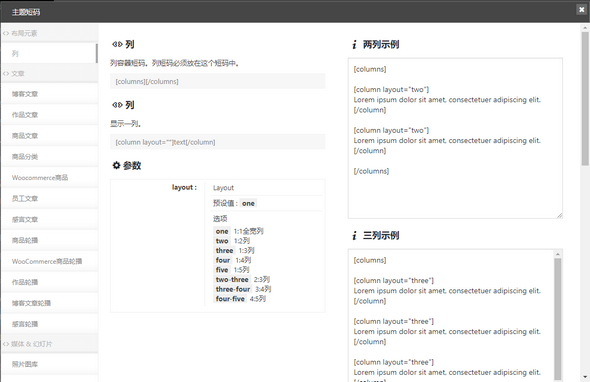This screenshot has height=382, width=590.
Task: Click the 三列示例 heading
Action: [x=381, y=236]
